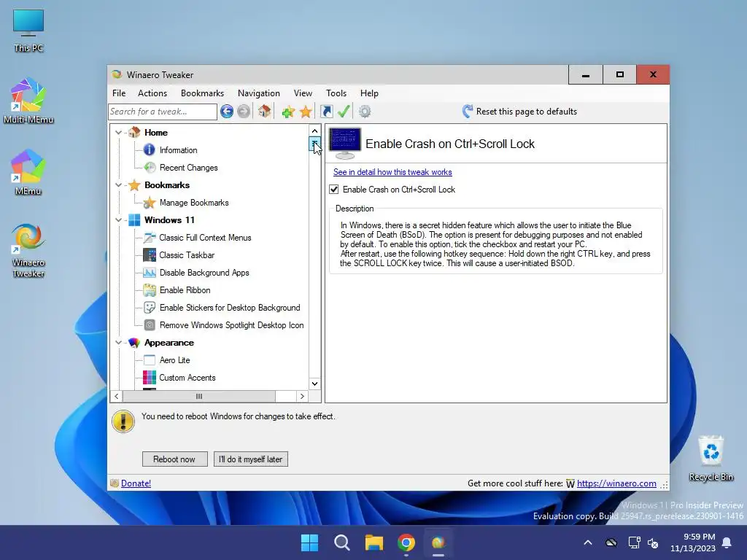Select Recent Changes in the tree
Screen dimensions: 747x560
tap(189, 168)
